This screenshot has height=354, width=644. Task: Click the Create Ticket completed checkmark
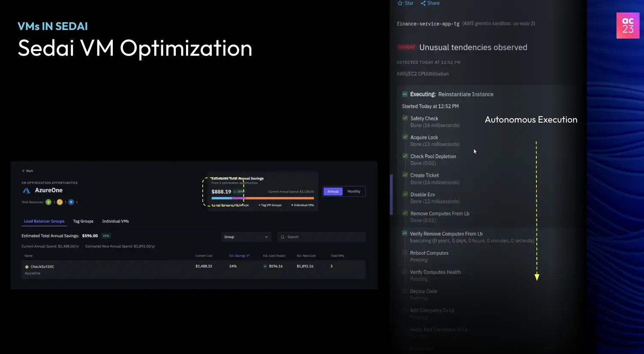(x=405, y=175)
